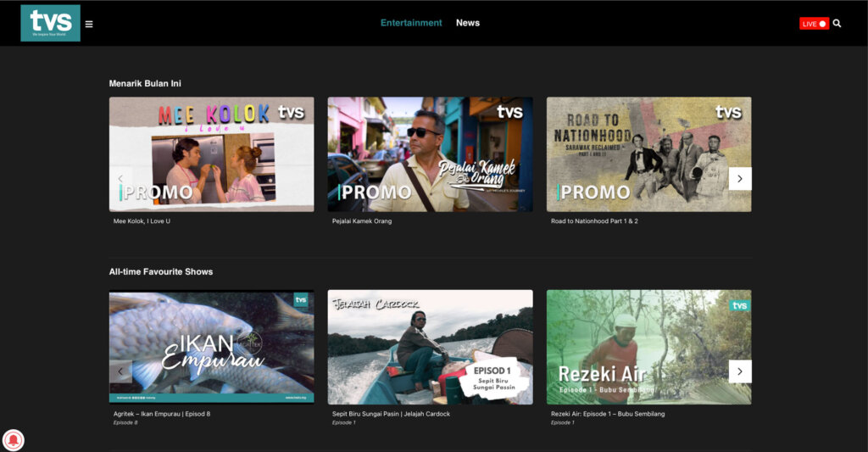
Task: Switch to the News tab
Action: pos(467,23)
